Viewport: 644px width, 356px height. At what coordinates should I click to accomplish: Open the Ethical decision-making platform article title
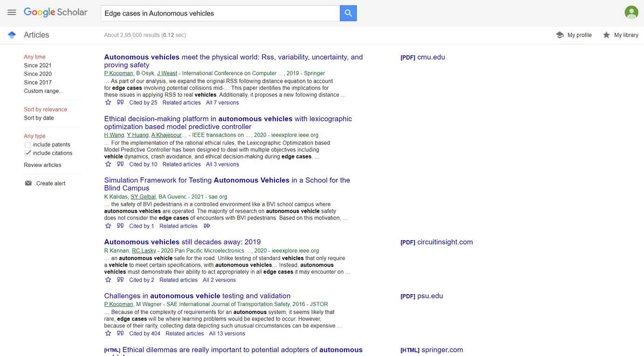[228, 122]
